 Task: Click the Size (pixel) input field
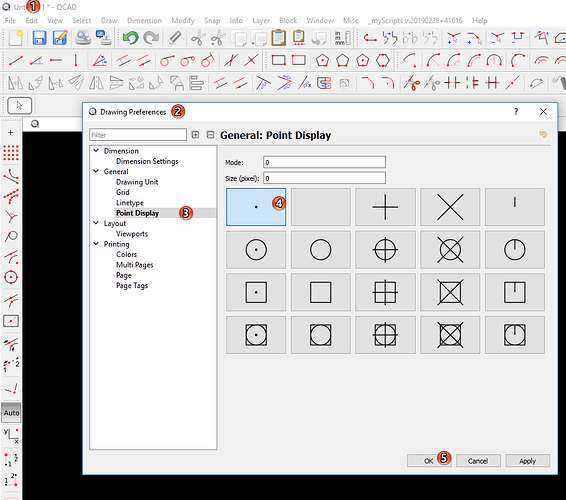tap(324, 178)
